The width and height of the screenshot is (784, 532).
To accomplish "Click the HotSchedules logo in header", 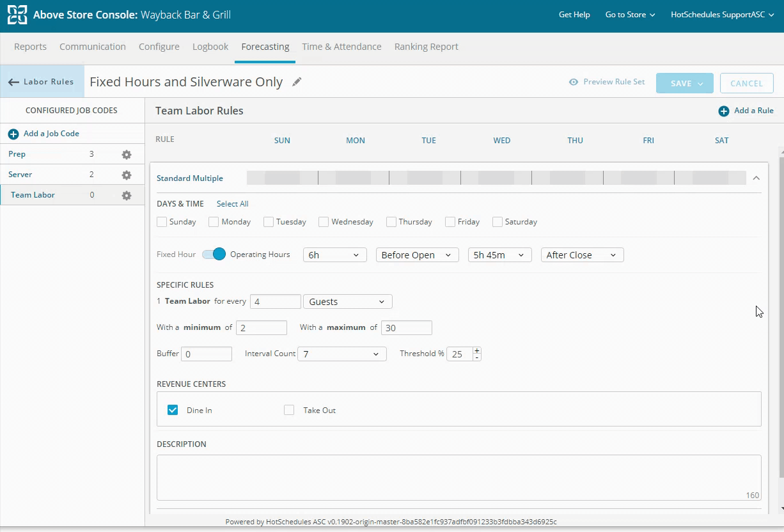I will pos(17,15).
